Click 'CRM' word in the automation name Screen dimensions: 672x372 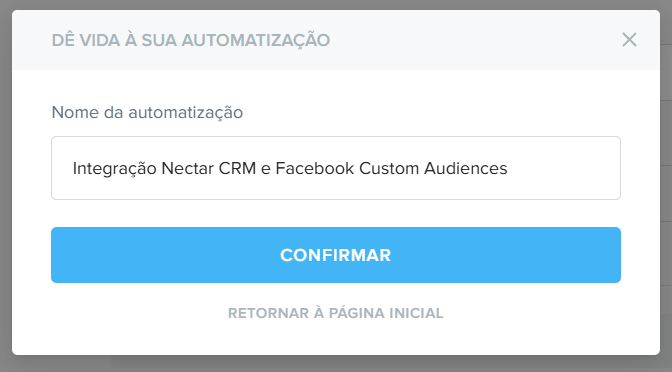tap(237, 168)
